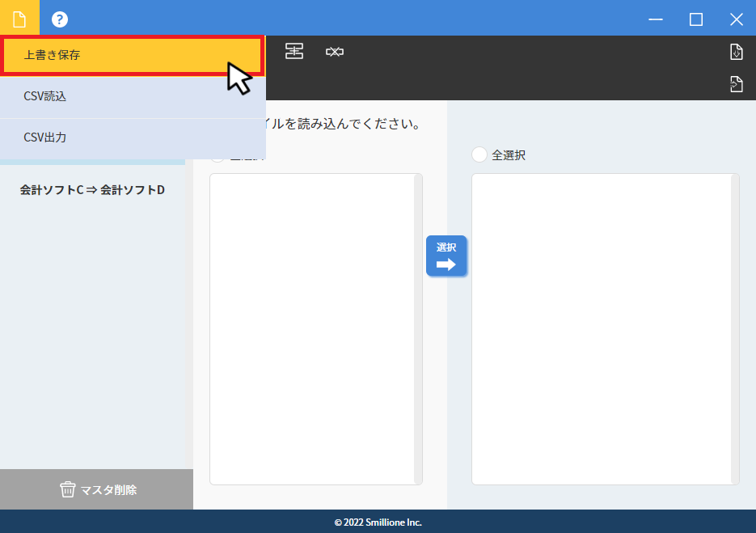Image resolution: width=756 pixels, height=533 pixels.
Task: Click the © 2022 Smillione Inc. footer text
Action: click(x=378, y=522)
